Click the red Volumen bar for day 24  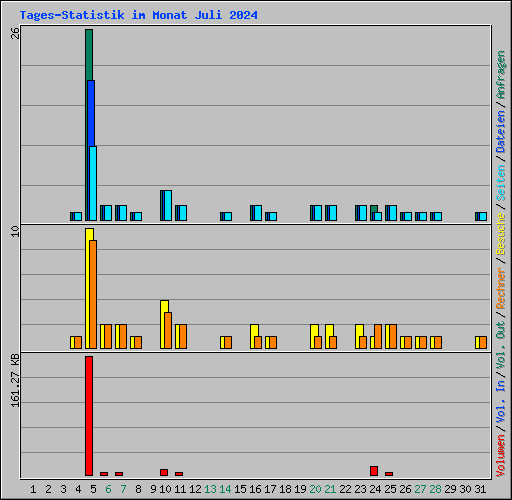[x=374, y=471]
